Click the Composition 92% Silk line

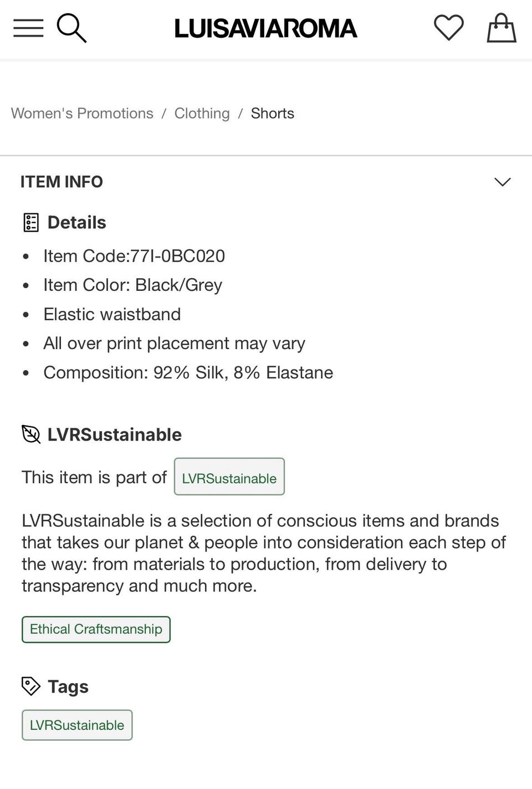point(188,372)
